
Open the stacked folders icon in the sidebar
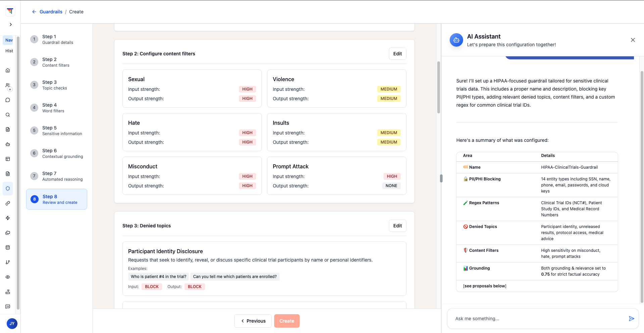pyautogui.click(x=8, y=233)
